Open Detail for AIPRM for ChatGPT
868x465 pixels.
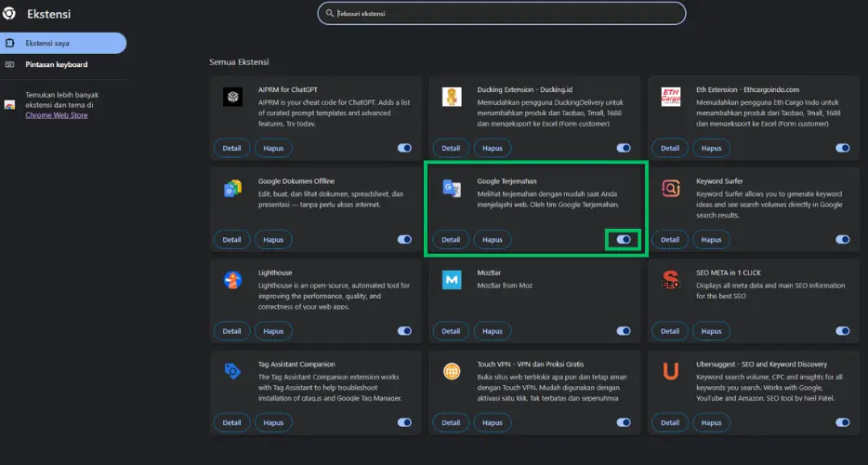[x=232, y=148]
